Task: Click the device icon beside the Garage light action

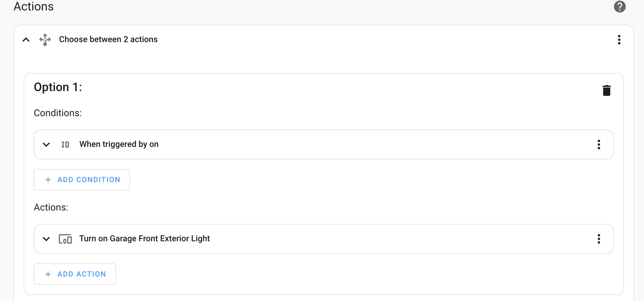Action: [65, 239]
